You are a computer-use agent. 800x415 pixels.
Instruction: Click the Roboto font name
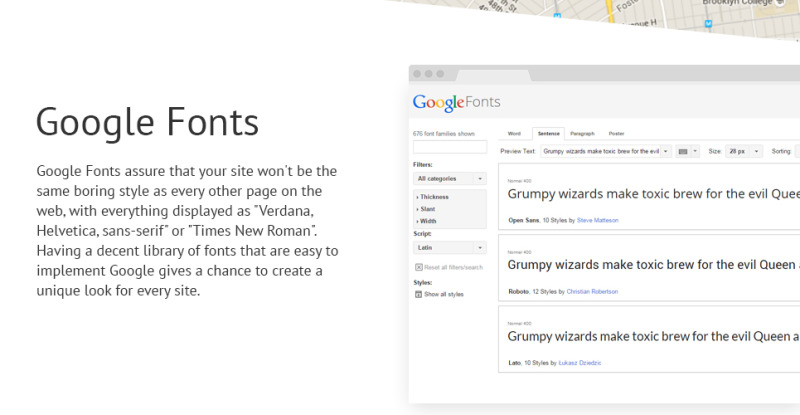coord(518,291)
